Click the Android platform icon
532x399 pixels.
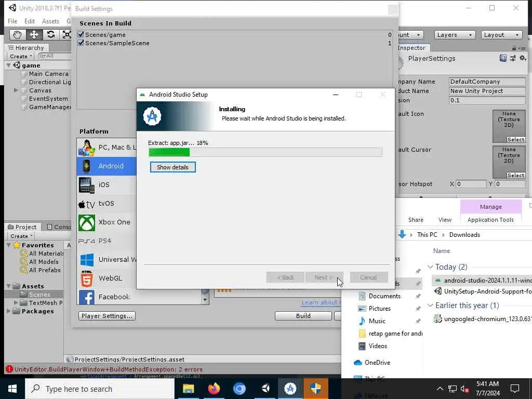pyautogui.click(x=87, y=166)
